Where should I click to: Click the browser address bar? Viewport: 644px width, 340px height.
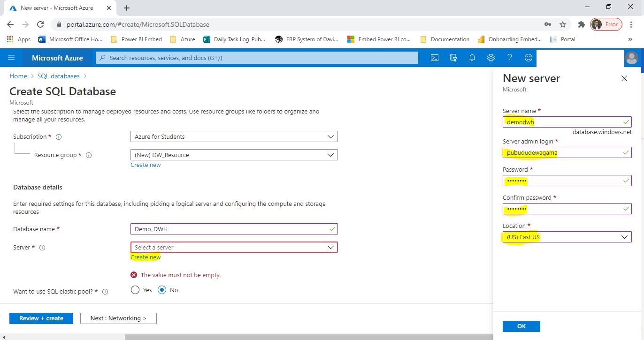coord(300,24)
